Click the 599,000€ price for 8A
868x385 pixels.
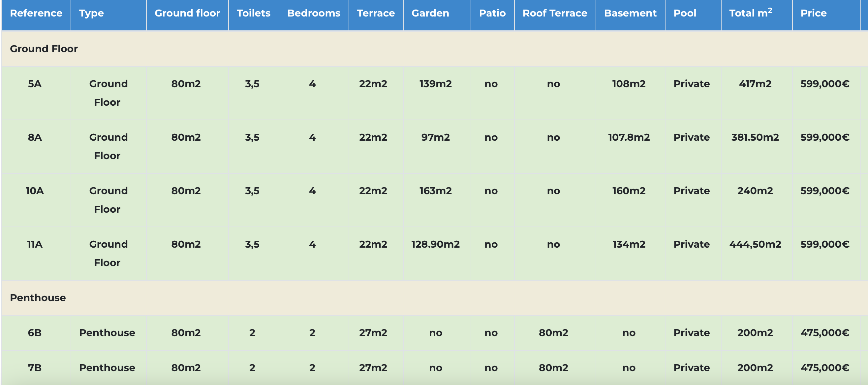point(825,137)
